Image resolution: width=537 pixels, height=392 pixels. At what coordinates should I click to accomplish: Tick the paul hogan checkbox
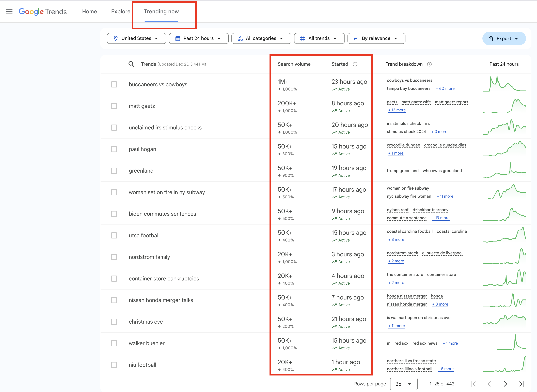pyautogui.click(x=114, y=149)
